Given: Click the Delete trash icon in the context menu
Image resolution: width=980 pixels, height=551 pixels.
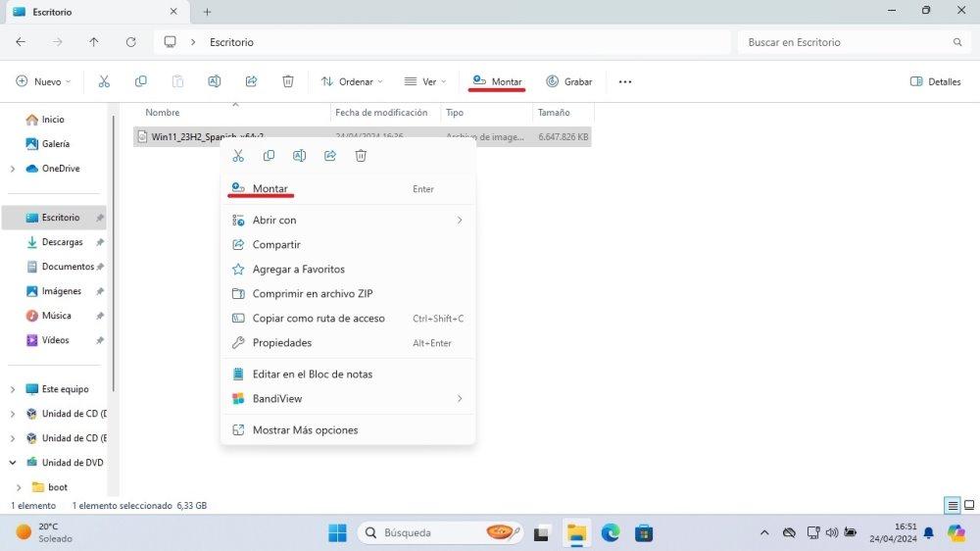Looking at the screenshot, I should click(x=361, y=156).
